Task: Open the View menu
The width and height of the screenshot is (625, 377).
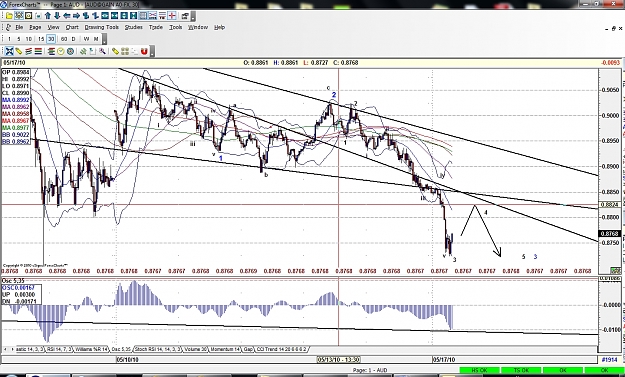Action: 53,27
